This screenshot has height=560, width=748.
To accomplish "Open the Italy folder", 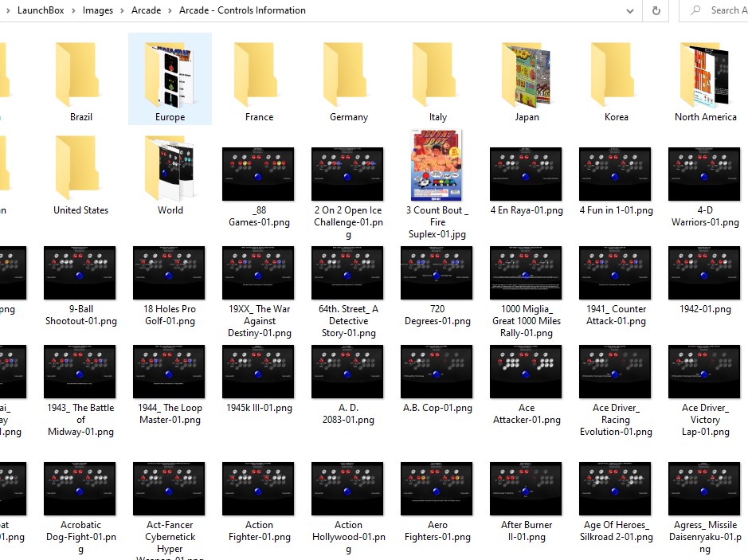I will [437, 79].
